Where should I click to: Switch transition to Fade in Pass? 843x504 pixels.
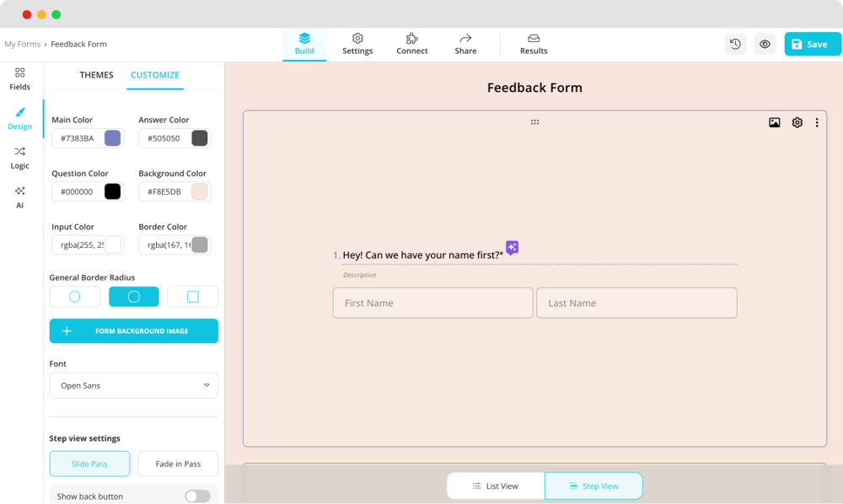tap(178, 464)
